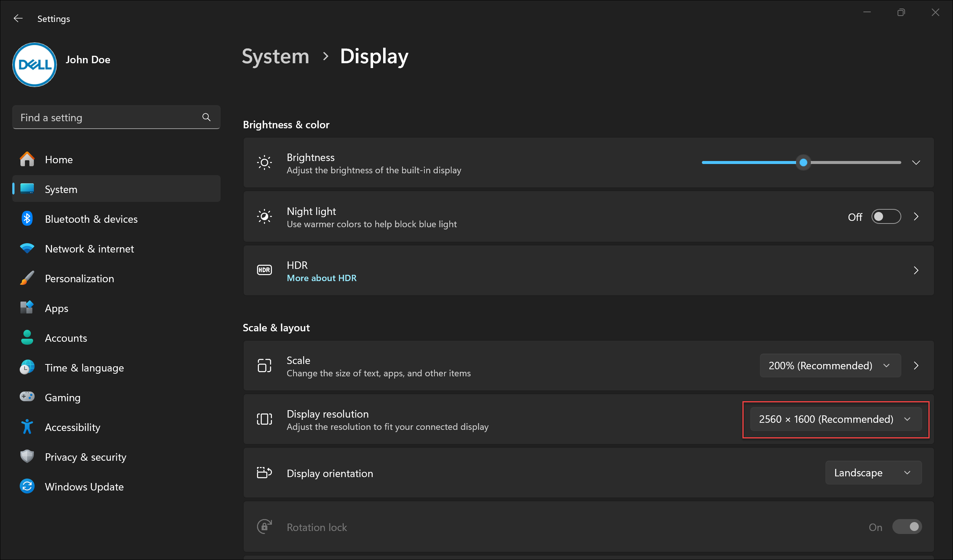Open Home settings section
The width and height of the screenshot is (953, 560).
[x=59, y=159]
